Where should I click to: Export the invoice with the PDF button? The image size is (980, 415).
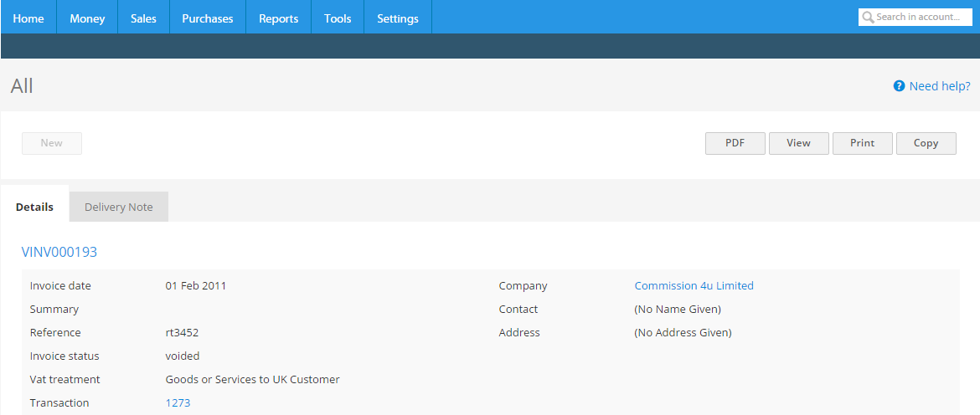coord(735,143)
